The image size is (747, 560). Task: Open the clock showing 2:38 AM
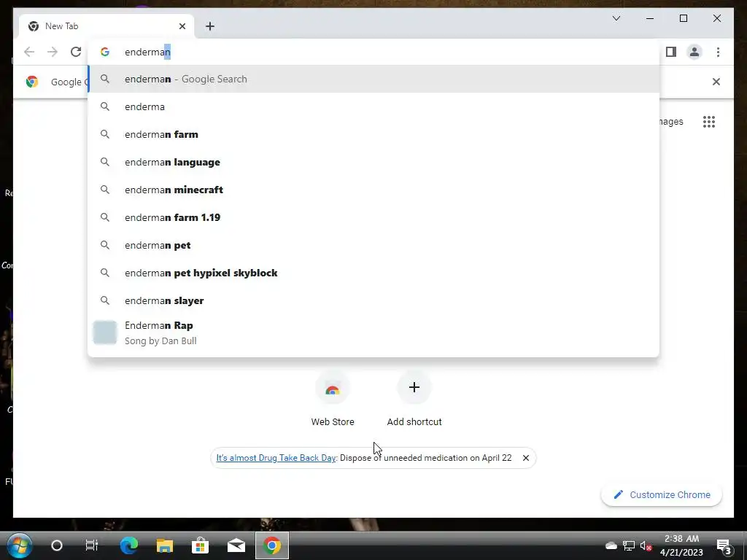pyautogui.click(x=682, y=545)
